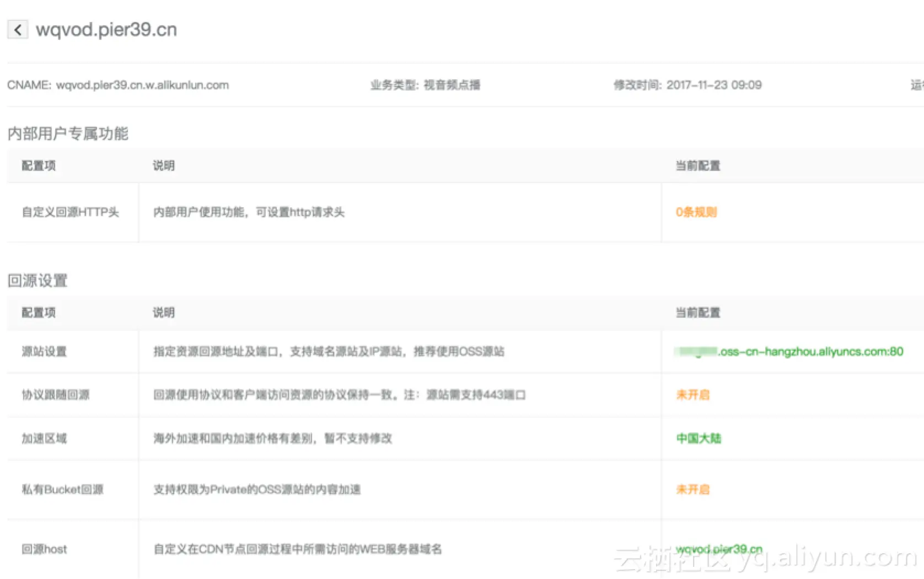The image size is (924, 579).
Task: Click the 源站设置 description about OSS源站
Action: pyautogui.click(x=329, y=352)
